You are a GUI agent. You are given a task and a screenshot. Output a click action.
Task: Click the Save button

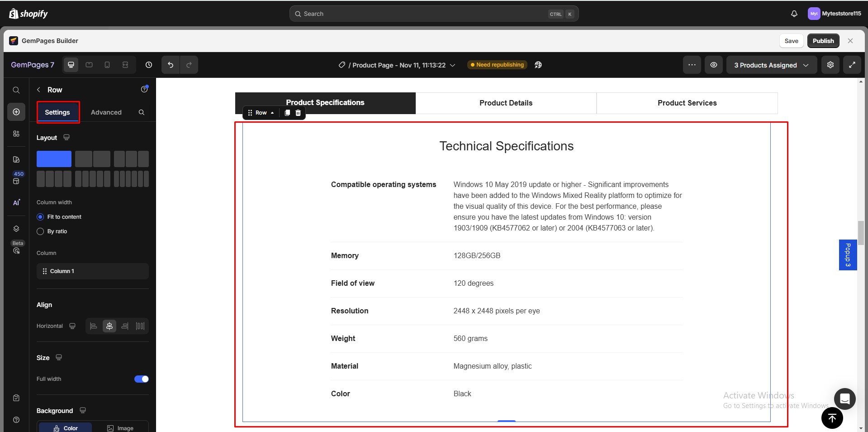[x=791, y=41]
